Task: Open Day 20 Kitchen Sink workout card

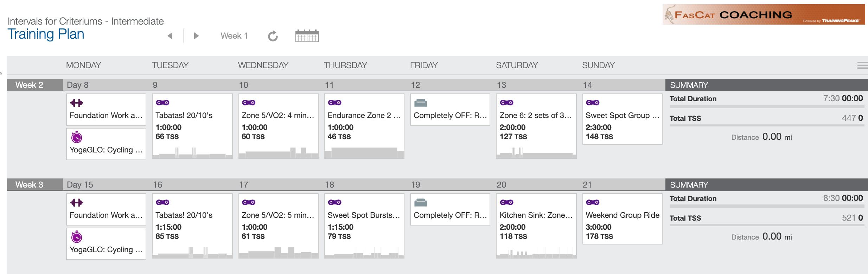Action: point(536,226)
